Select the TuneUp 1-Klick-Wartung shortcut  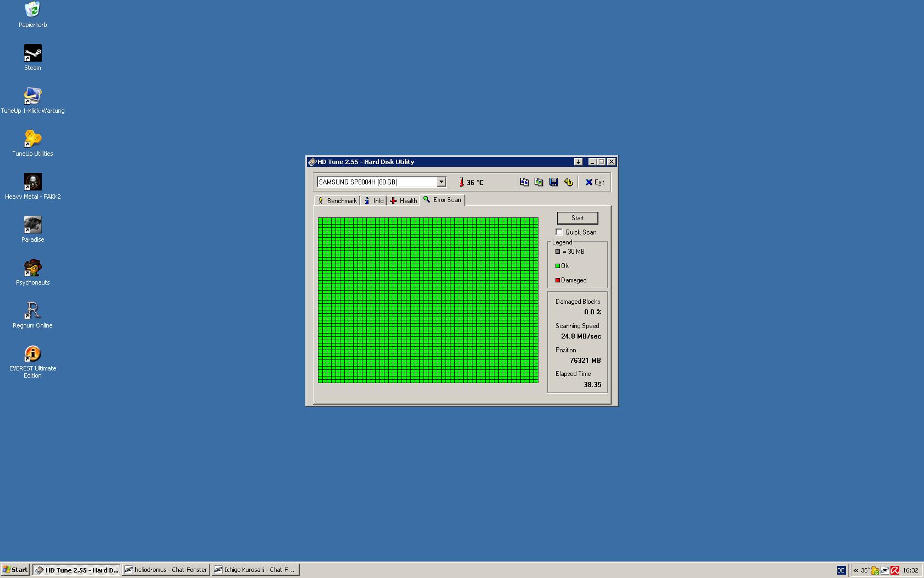32,101
